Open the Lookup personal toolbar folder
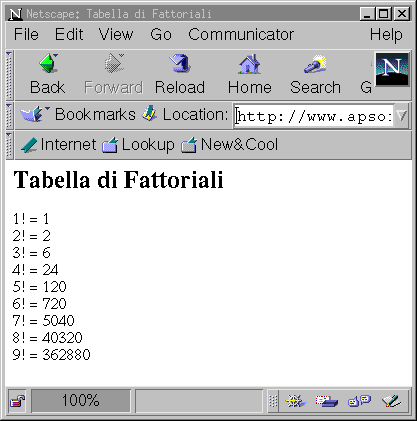Viewport: 417px width, 421px height. point(138,145)
